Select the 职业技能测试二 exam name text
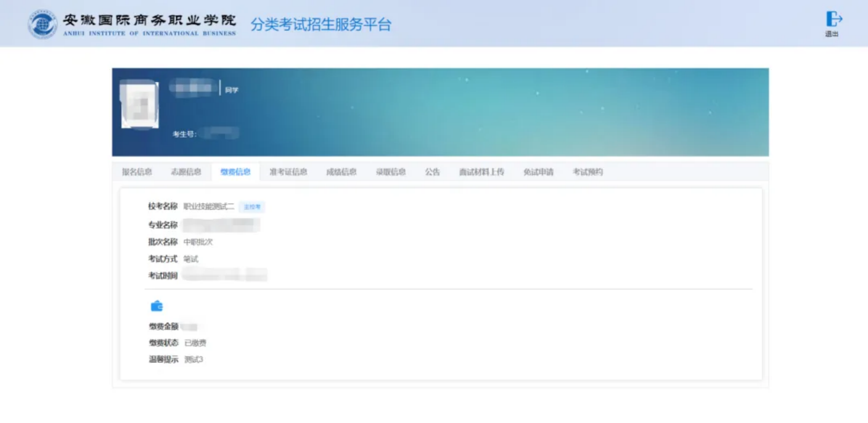Screen dimensions: 868x423 (x=209, y=206)
